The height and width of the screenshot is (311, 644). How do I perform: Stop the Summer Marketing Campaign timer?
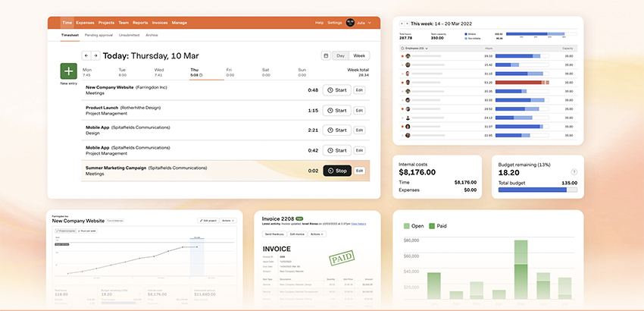tap(337, 171)
